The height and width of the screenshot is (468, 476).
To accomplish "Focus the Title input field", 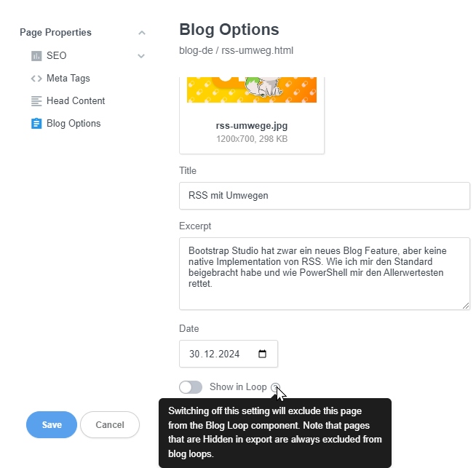I will 325,196.
